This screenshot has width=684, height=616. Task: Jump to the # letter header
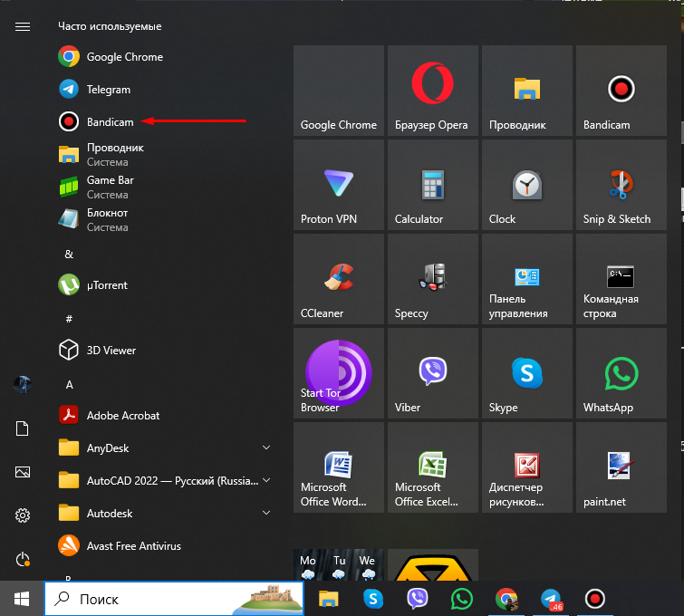tap(69, 319)
